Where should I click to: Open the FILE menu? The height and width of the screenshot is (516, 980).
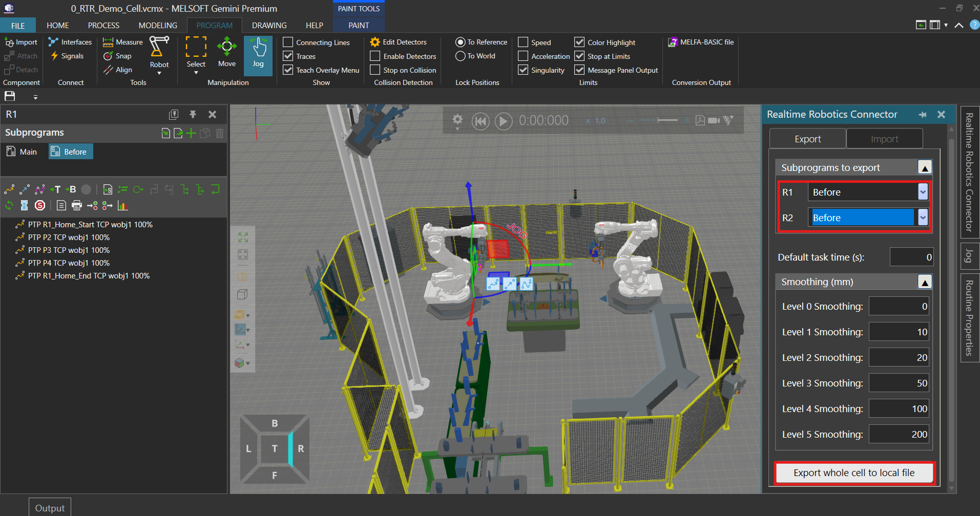click(x=18, y=25)
